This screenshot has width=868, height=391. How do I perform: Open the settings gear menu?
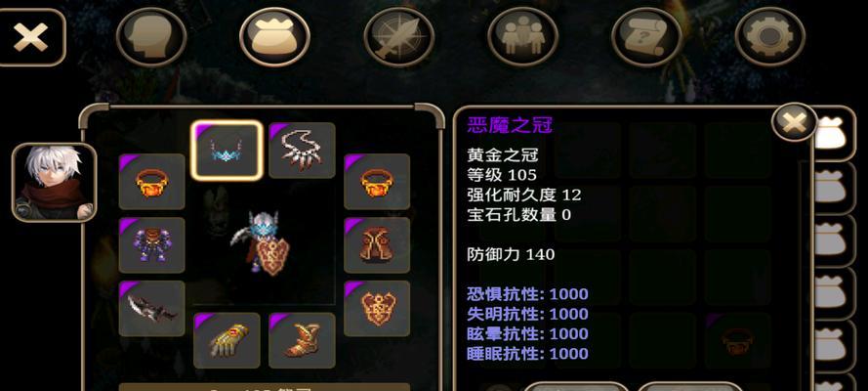[770, 37]
